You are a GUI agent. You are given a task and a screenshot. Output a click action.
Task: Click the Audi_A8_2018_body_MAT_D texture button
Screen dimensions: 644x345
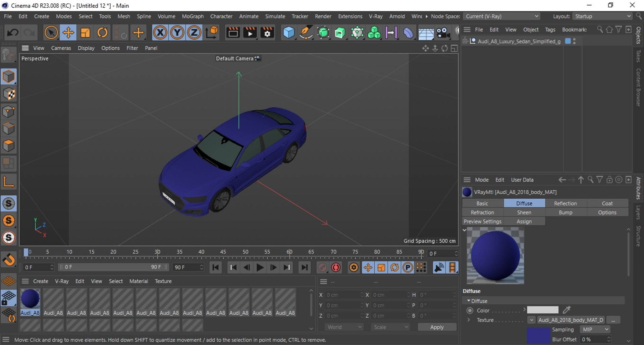571,320
